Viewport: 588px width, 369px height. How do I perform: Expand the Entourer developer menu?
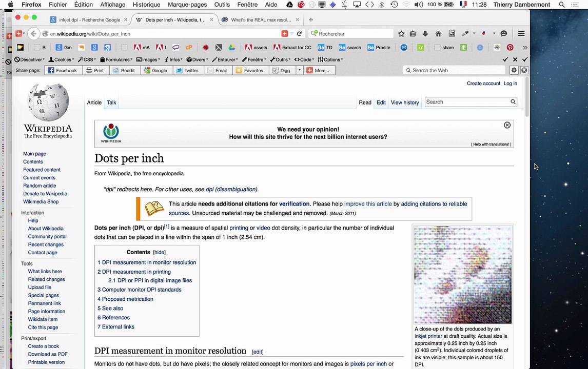225,59
